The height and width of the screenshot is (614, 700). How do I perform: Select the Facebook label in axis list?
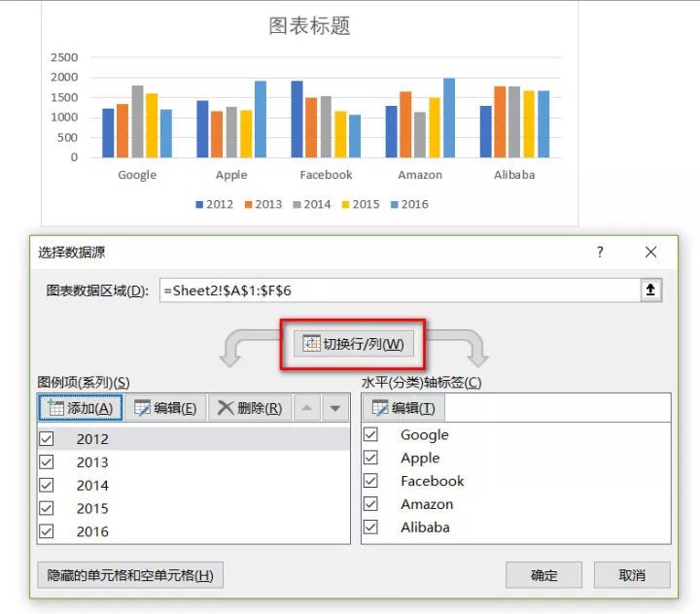pyautogui.click(x=432, y=481)
